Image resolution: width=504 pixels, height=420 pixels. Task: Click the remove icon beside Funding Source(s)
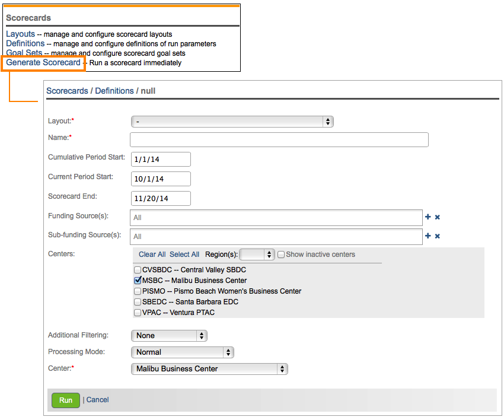[438, 217]
